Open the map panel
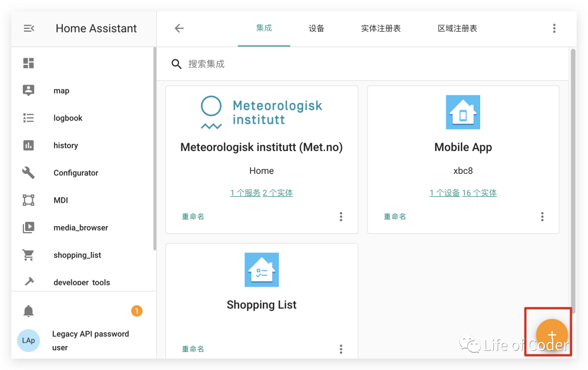Viewport: 588px width, 370px height. click(61, 91)
